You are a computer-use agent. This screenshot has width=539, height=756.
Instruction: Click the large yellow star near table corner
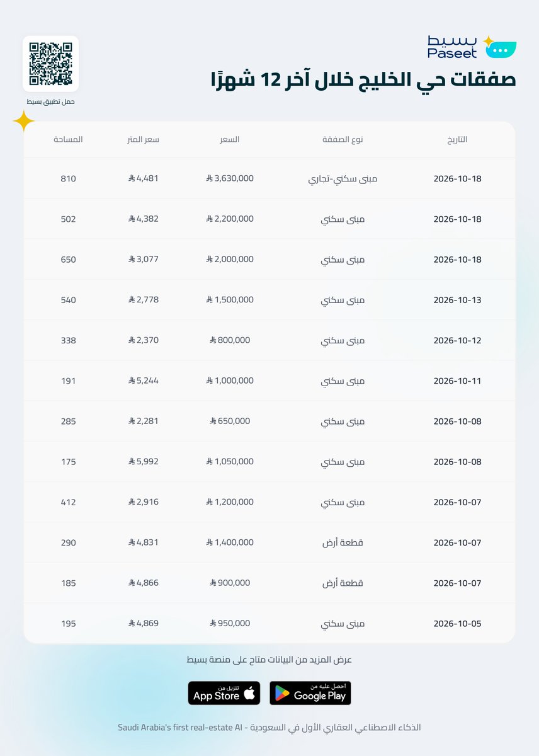[x=24, y=121]
